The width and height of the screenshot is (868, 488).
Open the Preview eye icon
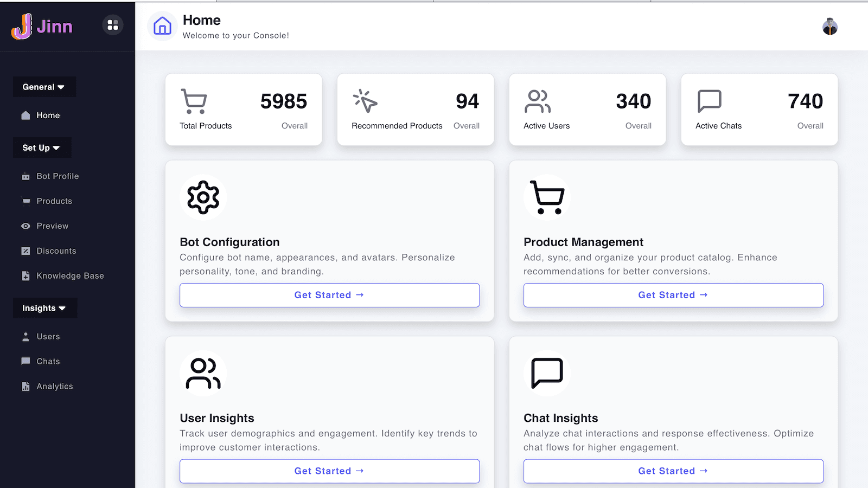25,226
